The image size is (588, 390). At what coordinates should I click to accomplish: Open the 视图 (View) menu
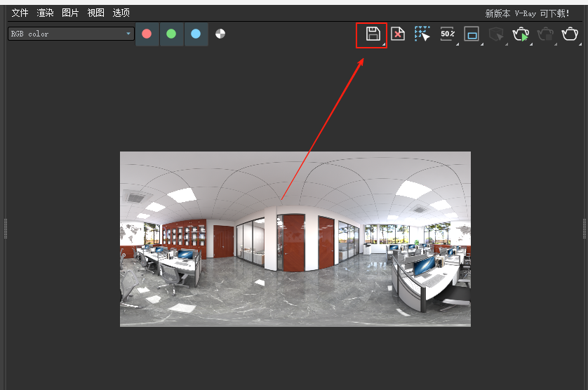(x=95, y=13)
